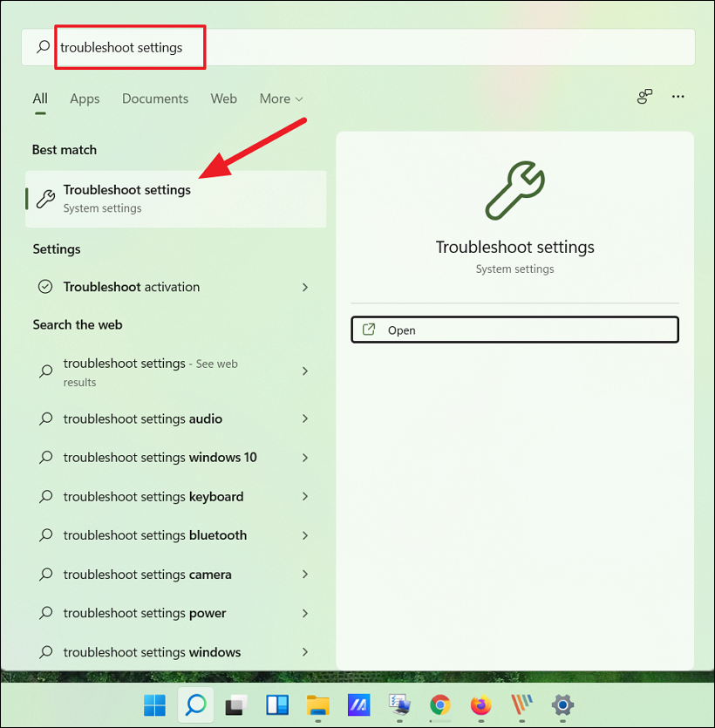Open Task View from the taskbar
Screen dimensions: 715x728
(x=236, y=705)
